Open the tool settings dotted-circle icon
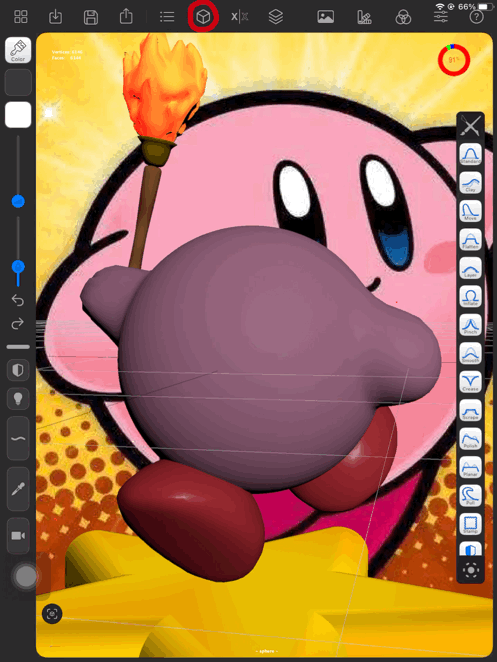This screenshot has height=662, width=497. pyautogui.click(x=471, y=570)
